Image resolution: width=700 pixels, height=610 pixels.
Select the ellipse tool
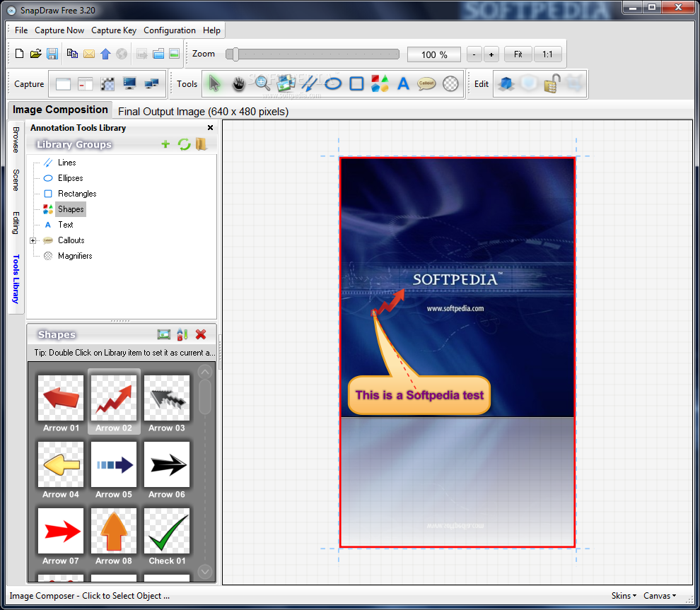point(332,83)
